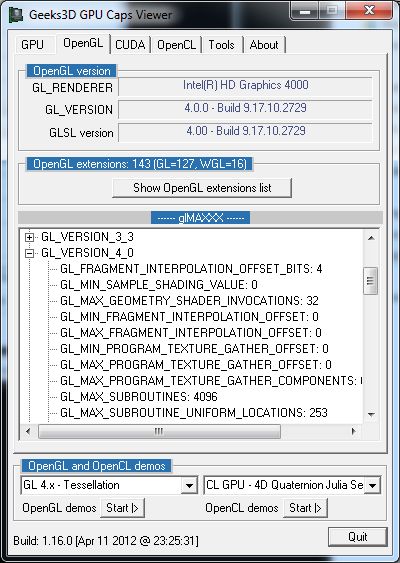Screen dimensions: 400x563
Task: Select GL_MIN_PROGRAM_TEXTURE_GATHER_OFFSET row
Action: coord(194,349)
